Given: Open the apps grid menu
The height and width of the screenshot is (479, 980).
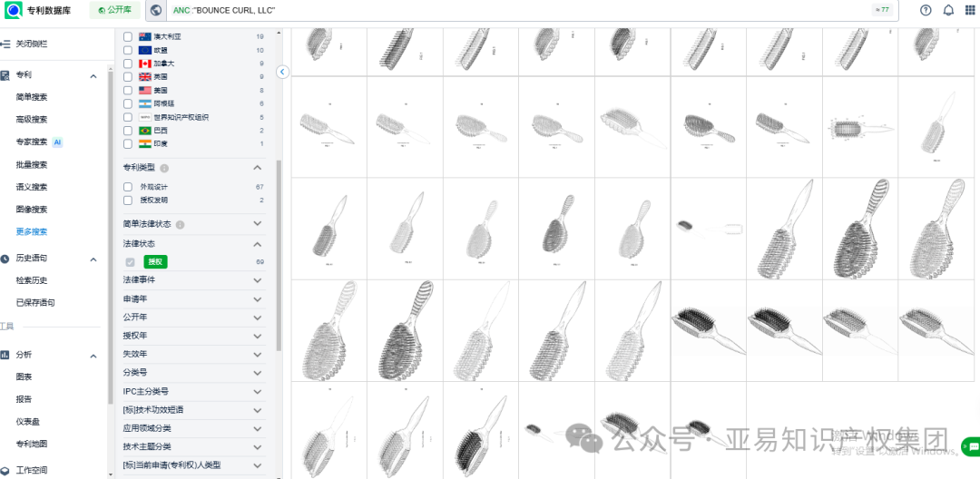Looking at the screenshot, I should [970, 10].
